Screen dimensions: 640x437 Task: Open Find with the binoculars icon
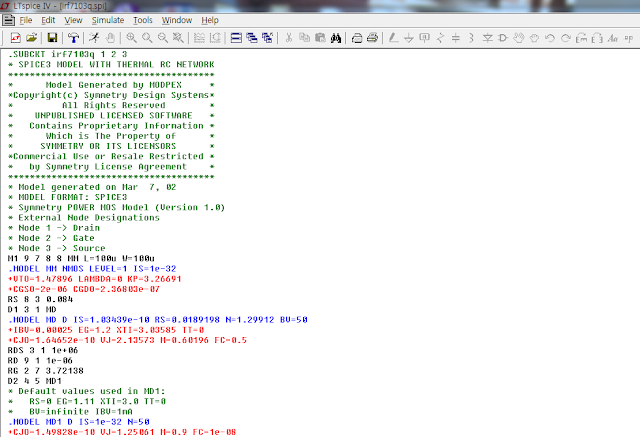[336, 38]
